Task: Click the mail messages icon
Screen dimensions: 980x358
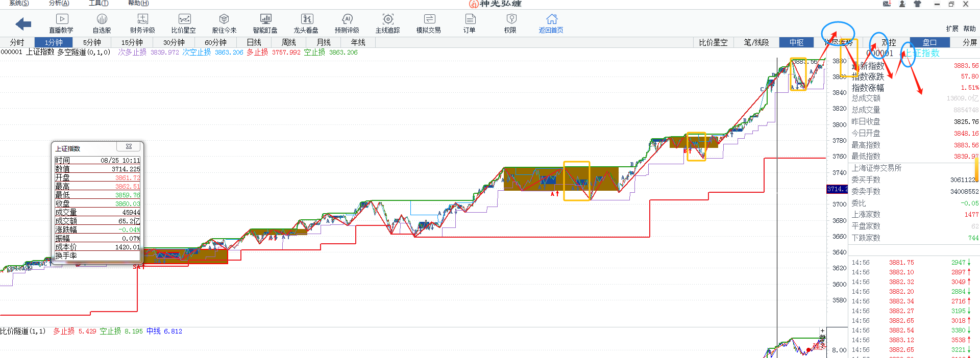Action: pos(887,4)
